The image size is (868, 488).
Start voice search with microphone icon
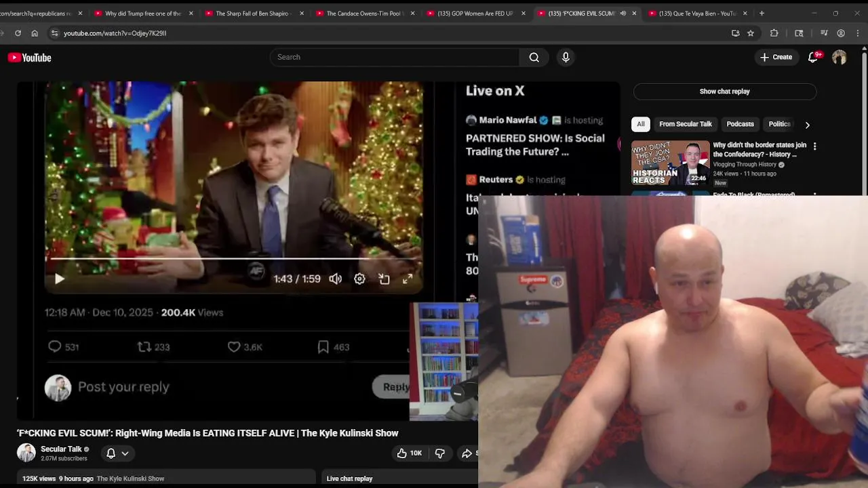point(566,57)
